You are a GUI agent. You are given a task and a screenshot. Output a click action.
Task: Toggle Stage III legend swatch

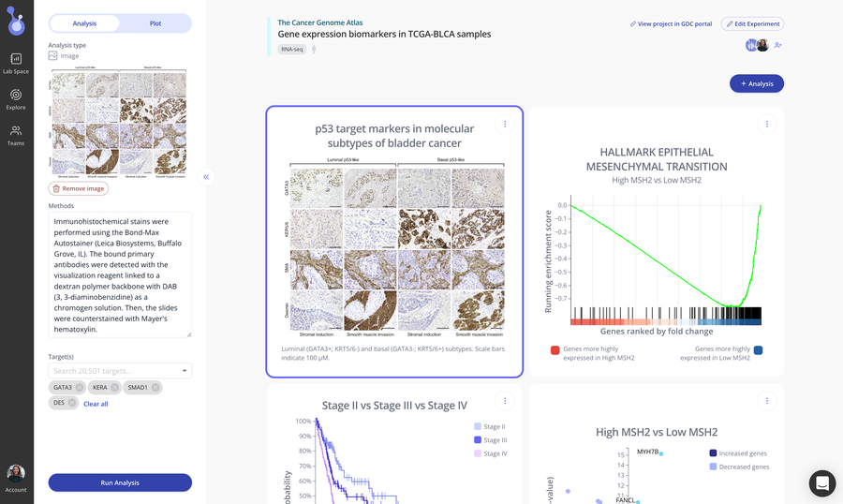478,440
